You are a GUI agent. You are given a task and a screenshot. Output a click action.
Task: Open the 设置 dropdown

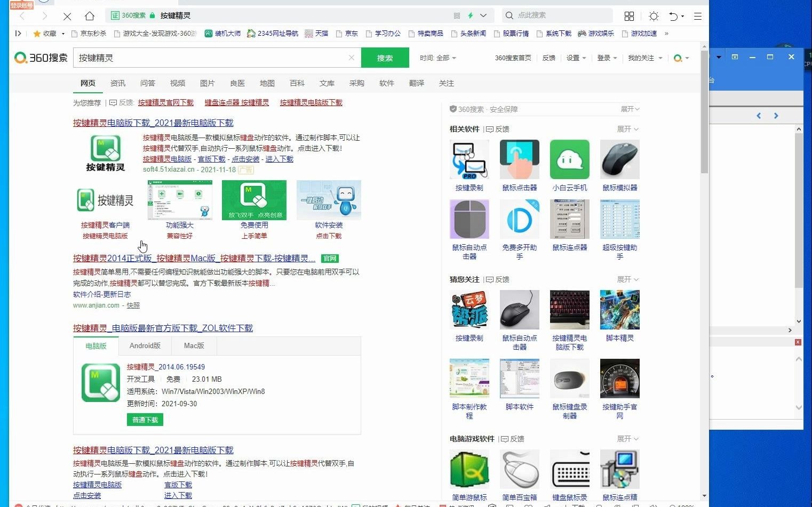(x=576, y=58)
